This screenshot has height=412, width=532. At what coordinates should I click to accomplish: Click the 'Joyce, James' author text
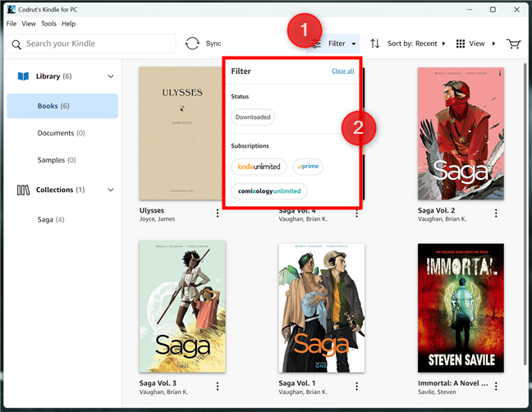point(157,219)
